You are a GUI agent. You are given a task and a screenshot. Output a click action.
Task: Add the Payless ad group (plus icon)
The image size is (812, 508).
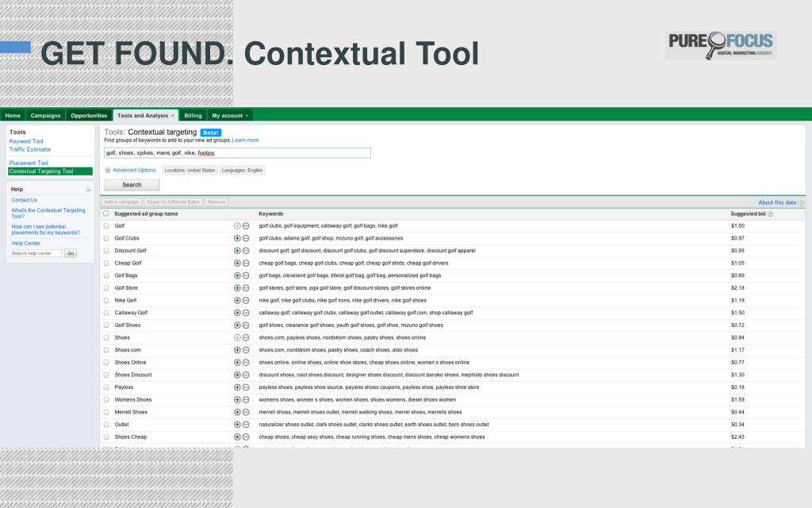pos(237,387)
